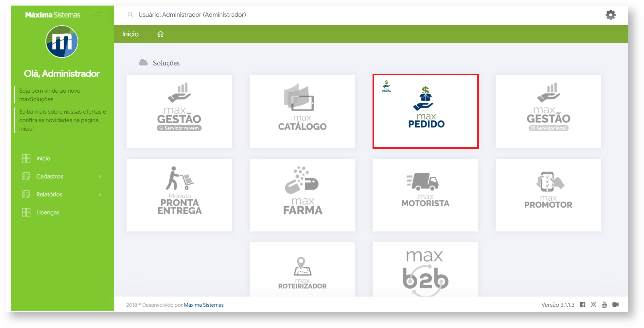Open the Facebook icon in footer
This screenshot has width=644, height=328.
click(x=583, y=305)
